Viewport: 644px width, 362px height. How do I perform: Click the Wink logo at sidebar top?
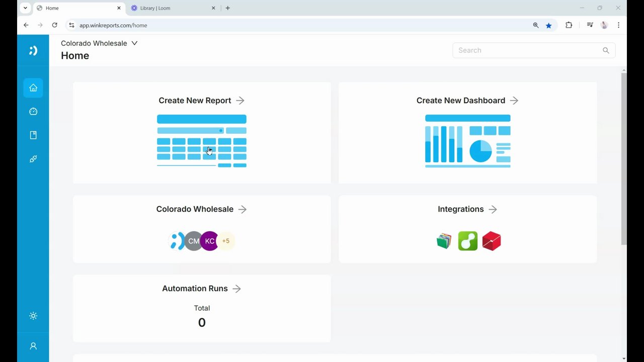click(33, 50)
